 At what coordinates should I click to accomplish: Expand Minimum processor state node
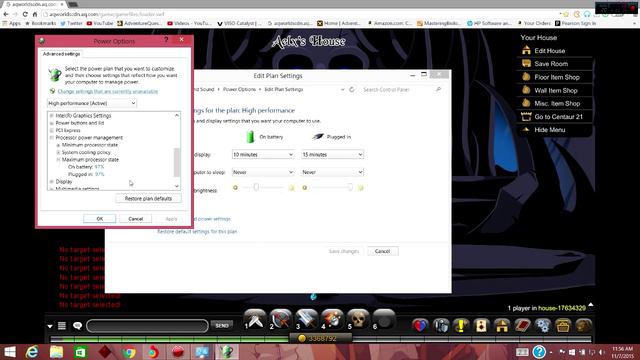tap(58, 145)
